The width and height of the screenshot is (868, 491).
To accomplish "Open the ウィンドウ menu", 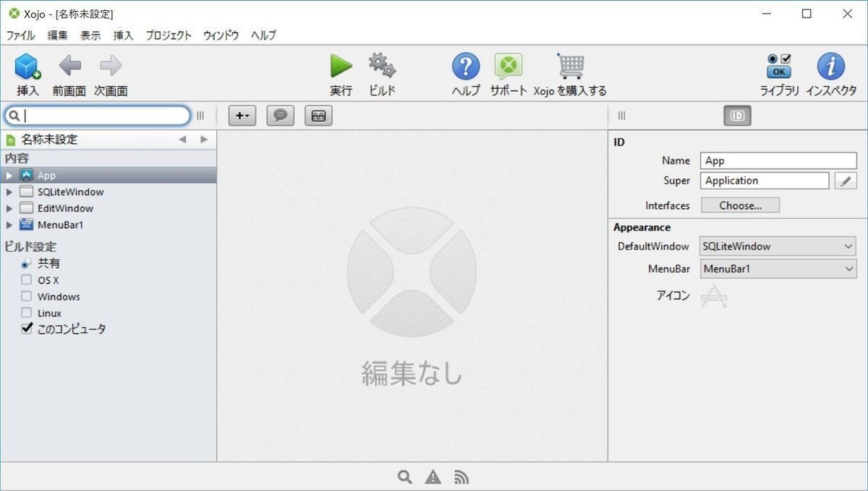I will coord(221,35).
